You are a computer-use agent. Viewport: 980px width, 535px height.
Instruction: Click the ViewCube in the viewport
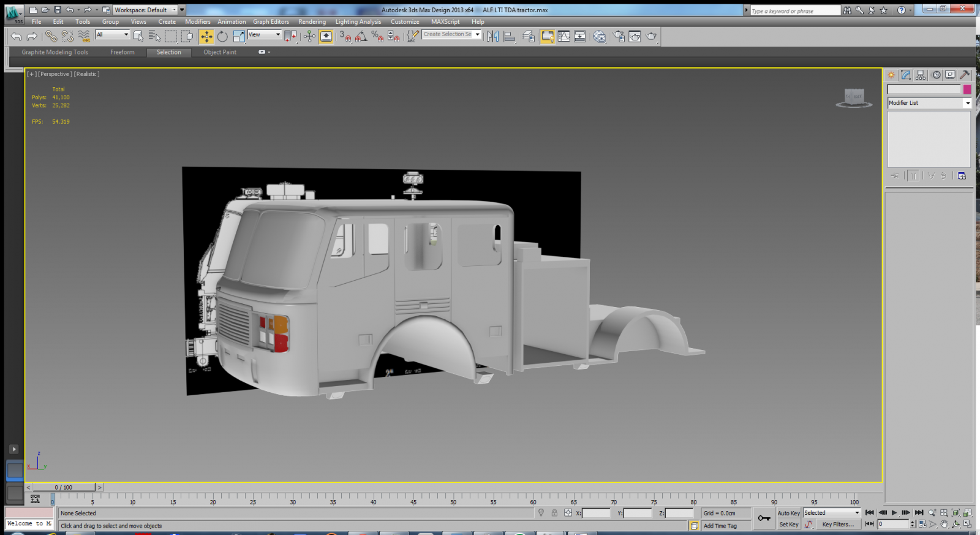click(x=854, y=97)
